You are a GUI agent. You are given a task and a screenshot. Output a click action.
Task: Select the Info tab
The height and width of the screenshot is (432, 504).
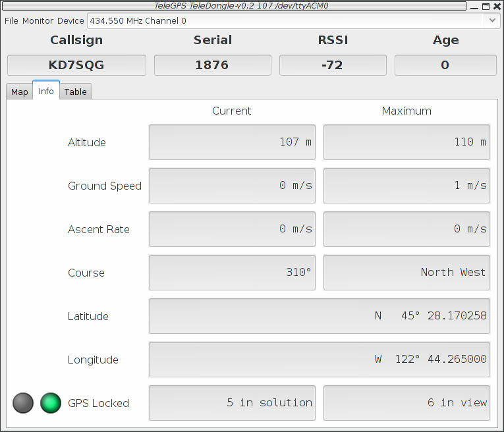[46, 91]
